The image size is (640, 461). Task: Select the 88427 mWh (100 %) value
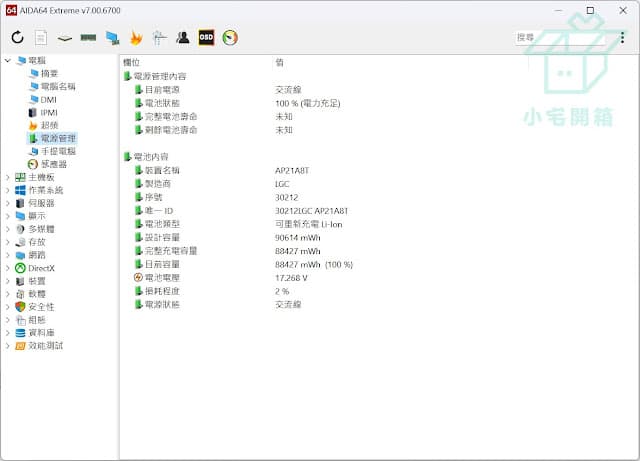pyautogui.click(x=314, y=265)
